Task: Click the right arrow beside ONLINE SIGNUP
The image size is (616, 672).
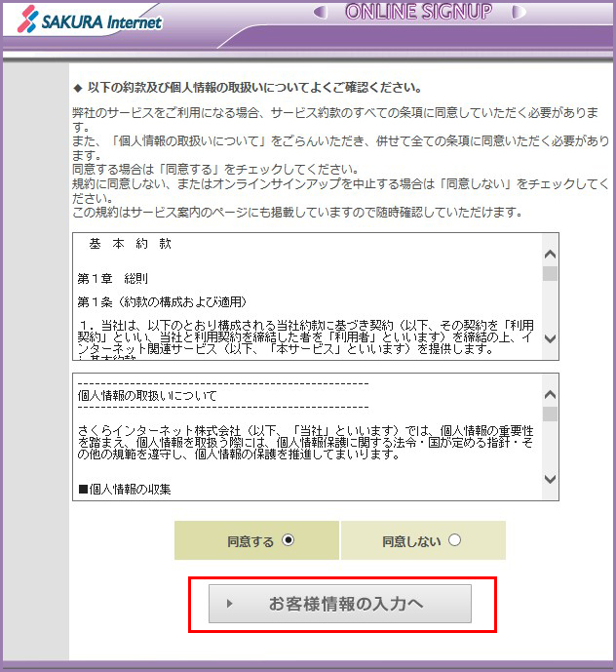Action: pos(518,13)
